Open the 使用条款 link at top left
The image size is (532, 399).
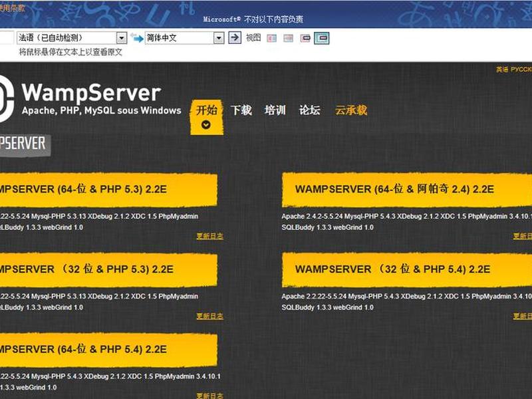pos(12,8)
